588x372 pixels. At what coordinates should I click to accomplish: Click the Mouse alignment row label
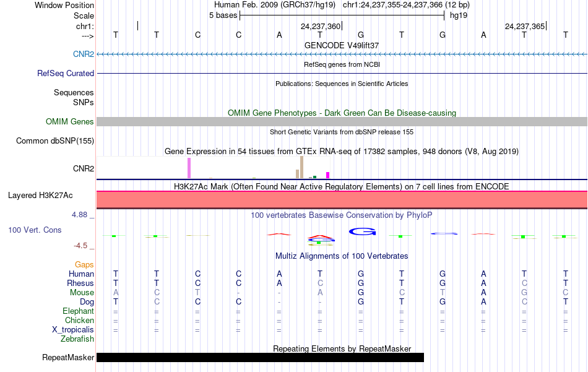click(x=82, y=293)
